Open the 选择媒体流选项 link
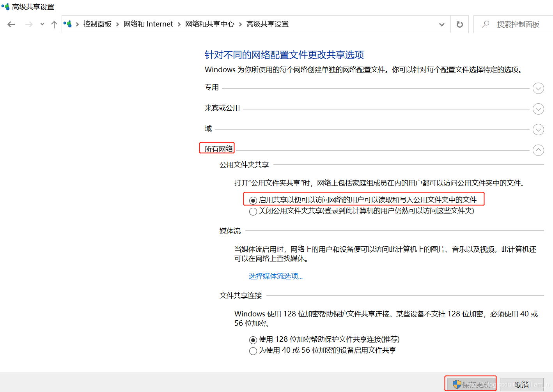Viewport: 553px width, 392px height. tap(276, 276)
